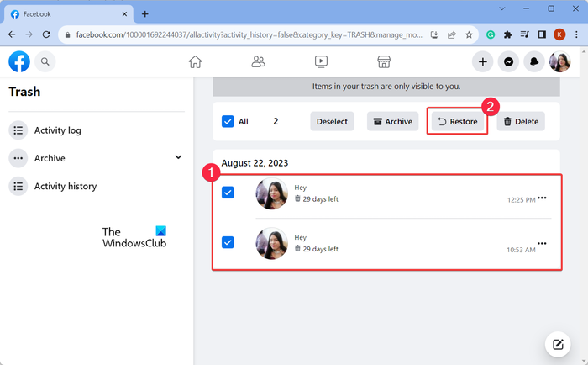588x365 pixels.
Task: Uncheck the 10:53 AM Hey item checkbox
Action: [x=228, y=242]
